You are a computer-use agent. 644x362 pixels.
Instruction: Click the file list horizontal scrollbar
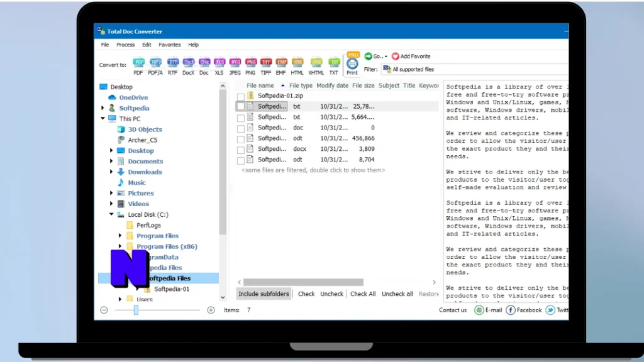(303, 282)
